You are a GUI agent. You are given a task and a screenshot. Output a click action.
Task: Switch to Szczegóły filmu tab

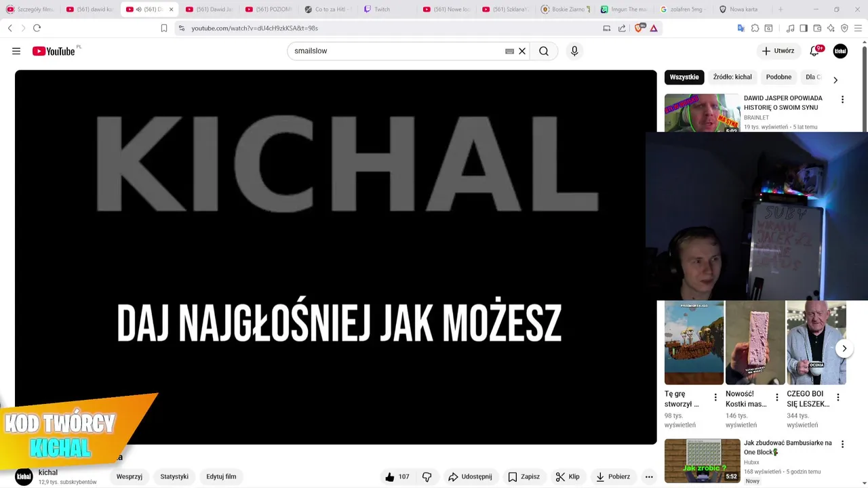(x=31, y=9)
